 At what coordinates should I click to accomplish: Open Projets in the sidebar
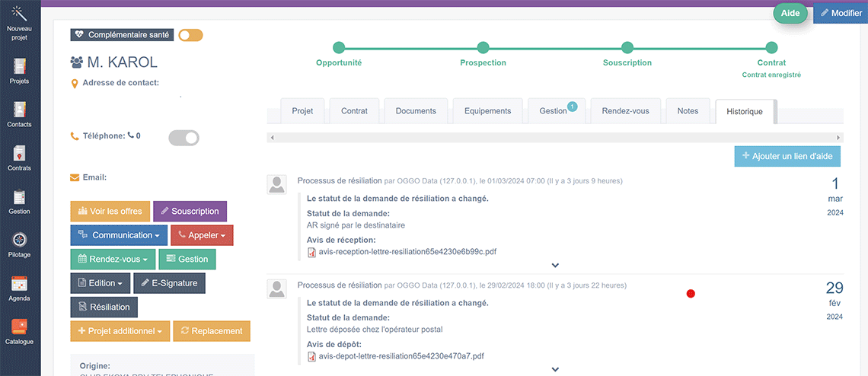tap(20, 67)
